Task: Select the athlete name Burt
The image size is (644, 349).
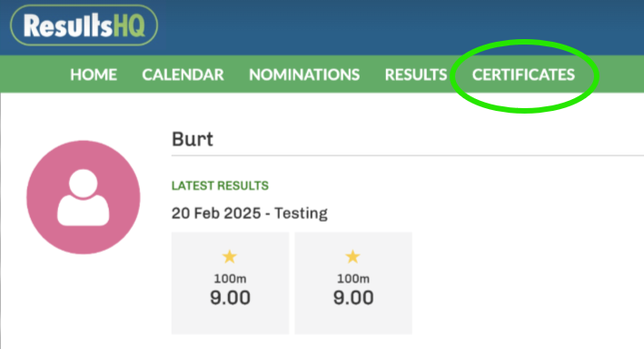Action: point(193,139)
